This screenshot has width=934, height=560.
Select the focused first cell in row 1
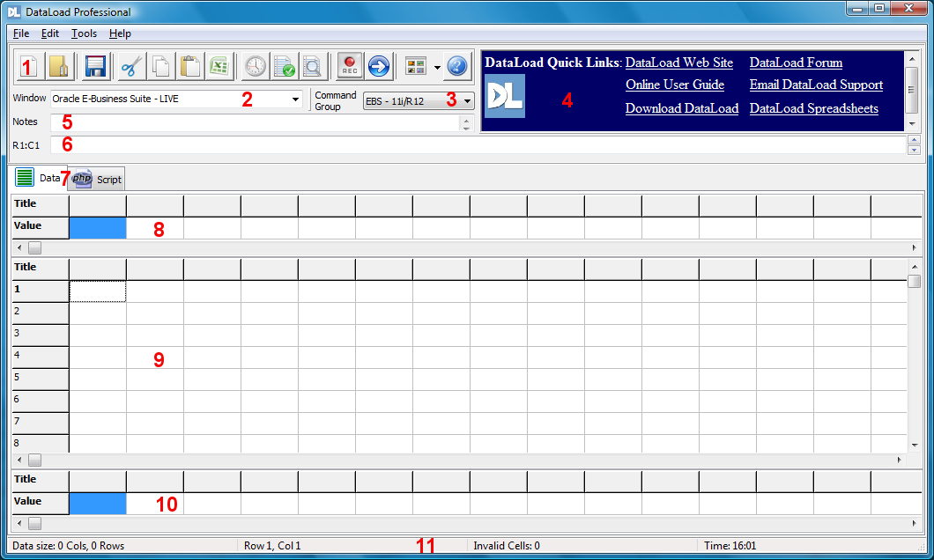pyautogui.click(x=98, y=291)
